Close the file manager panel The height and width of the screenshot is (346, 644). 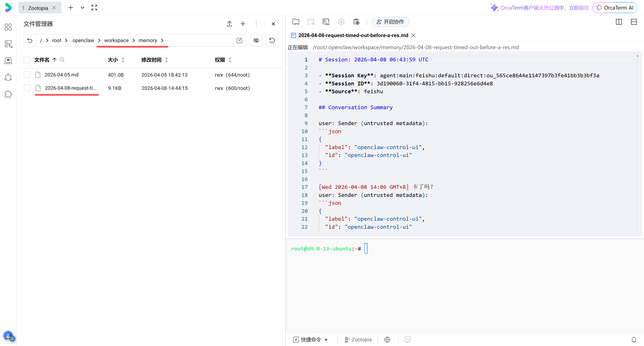pyautogui.click(x=273, y=24)
